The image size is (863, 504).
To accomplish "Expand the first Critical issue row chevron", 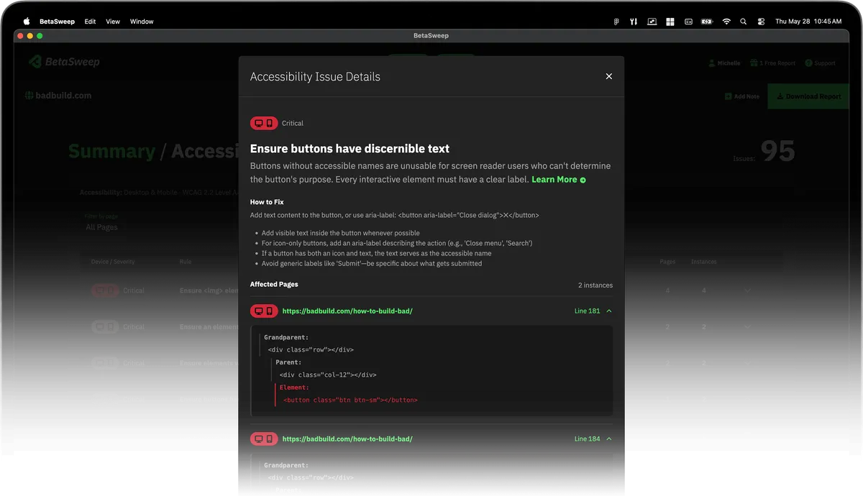I will (x=747, y=290).
